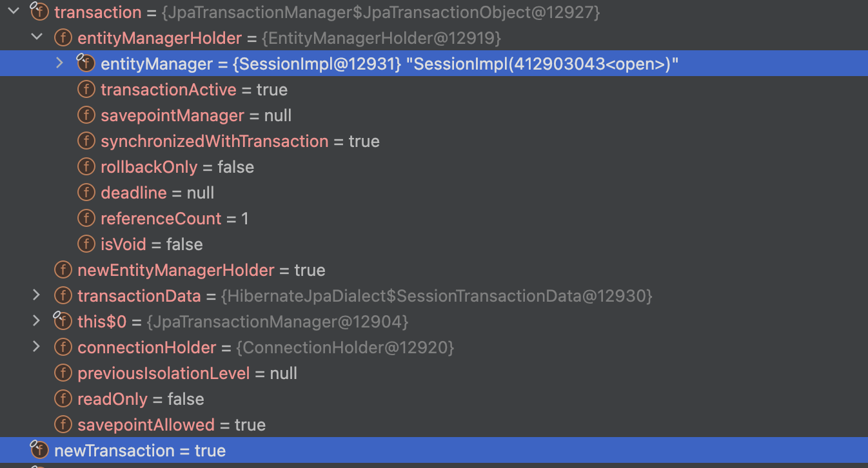Click the field icon next to connectionHolder

63,347
